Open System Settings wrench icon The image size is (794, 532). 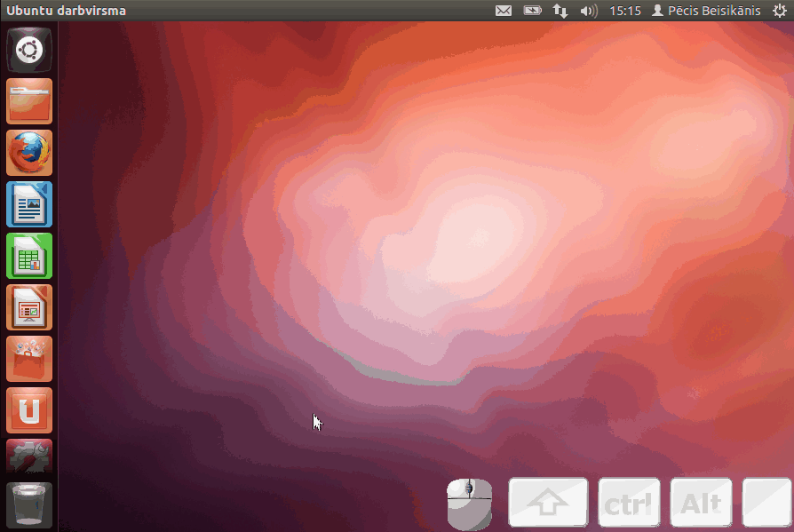pos(28,457)
